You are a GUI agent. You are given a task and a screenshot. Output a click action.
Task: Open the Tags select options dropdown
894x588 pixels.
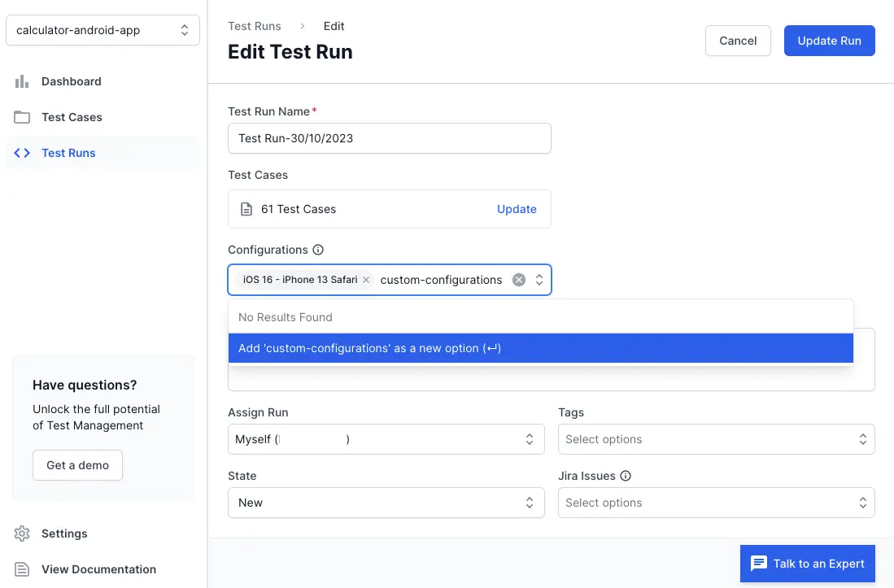pyautogui.click(x=716, y=439)
